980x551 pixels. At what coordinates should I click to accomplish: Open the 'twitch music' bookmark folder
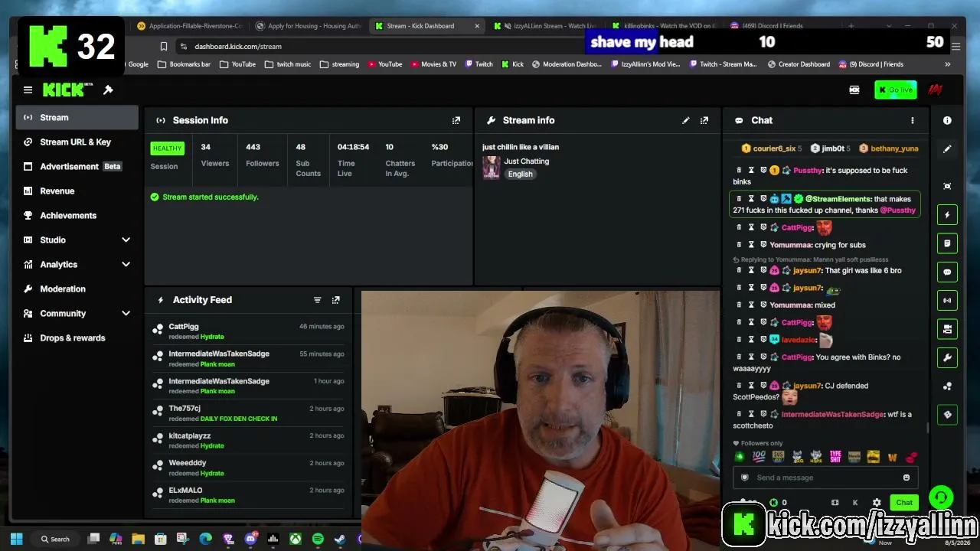[x=288, y=64]
